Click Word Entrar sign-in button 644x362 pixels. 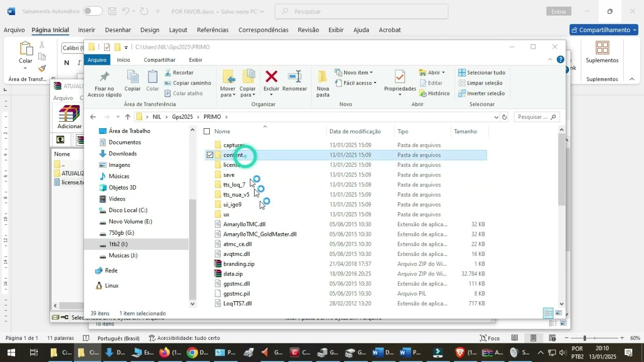tap(559, 11)
